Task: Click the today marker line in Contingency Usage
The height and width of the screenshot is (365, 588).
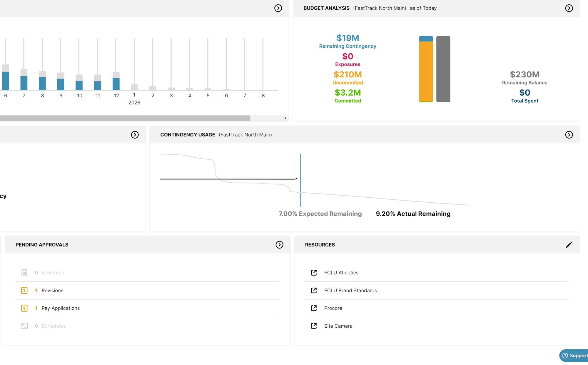Action: tap(300, 180)
